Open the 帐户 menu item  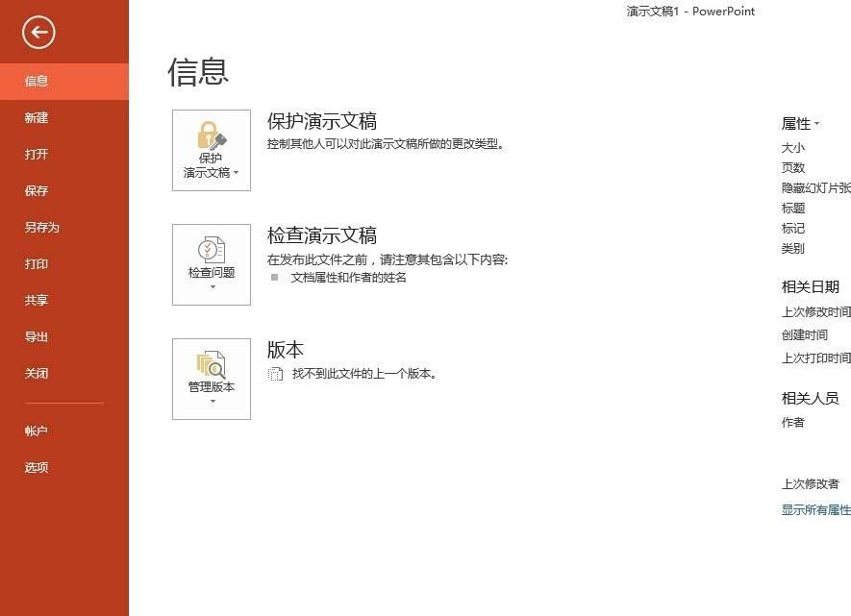pos(37,431)
